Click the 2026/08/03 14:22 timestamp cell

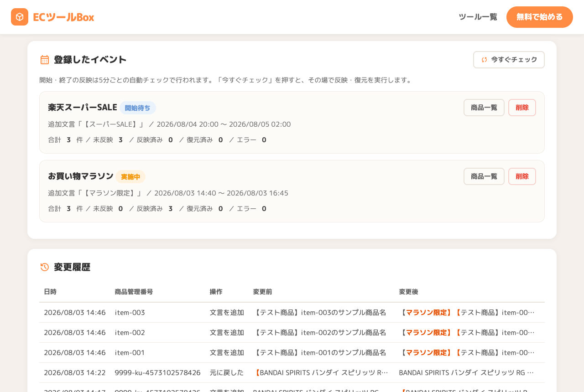[75, 373]
